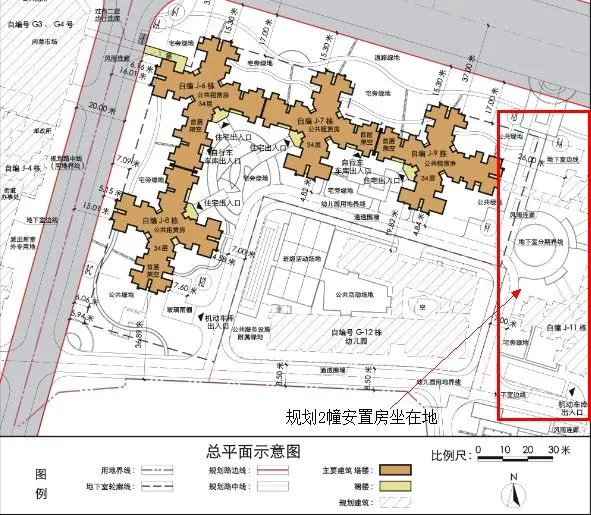Click the 公共活动场地 label
This screenshot has width=591, height=515.
click(x=354, y=294)
